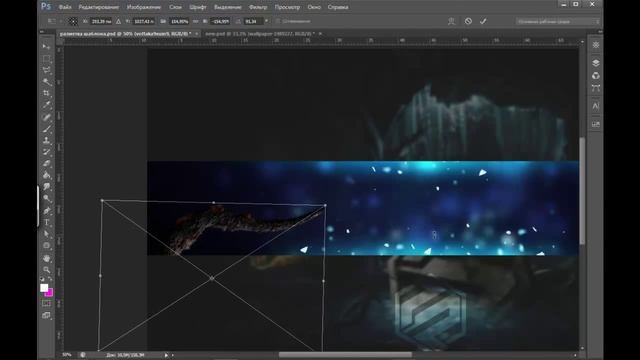Toggle the Сглаживание checkbox
The width and height of the screenshot is (640, 360).
click(x=278, y=21)
